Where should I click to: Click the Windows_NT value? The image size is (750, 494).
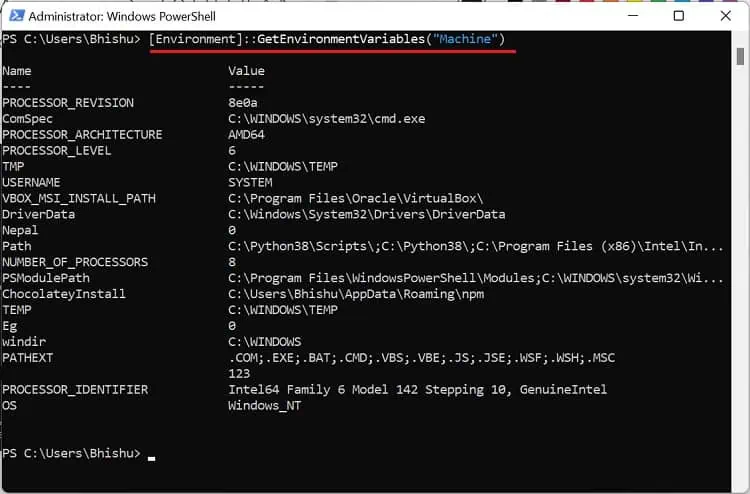[x=265, y=406]
